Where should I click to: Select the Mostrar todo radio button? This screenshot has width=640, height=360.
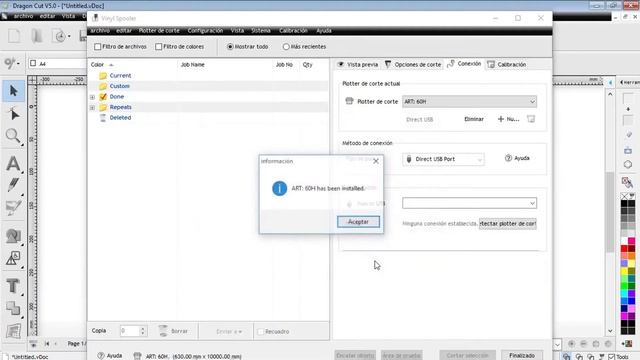click(230, 47)
